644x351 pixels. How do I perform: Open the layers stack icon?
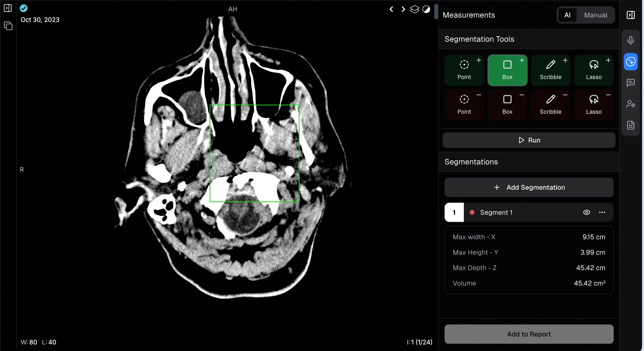tap(415, 9)
